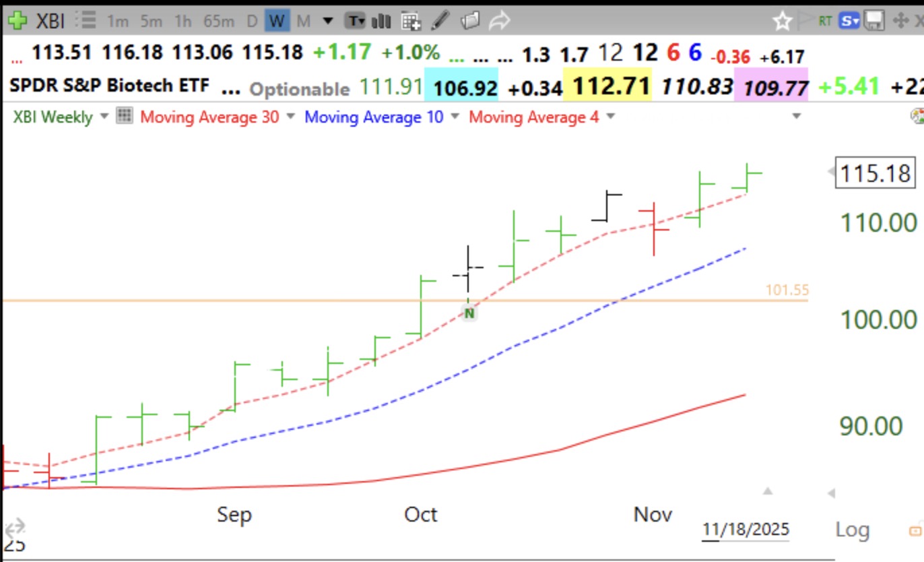Expand the Moving Average 30 settings dropdown

coord(290,117)
